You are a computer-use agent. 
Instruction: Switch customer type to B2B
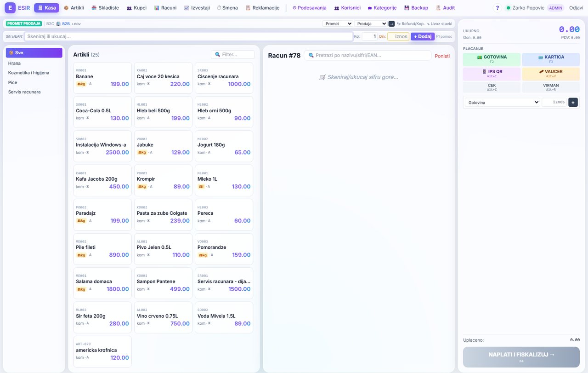click(66, 23)
